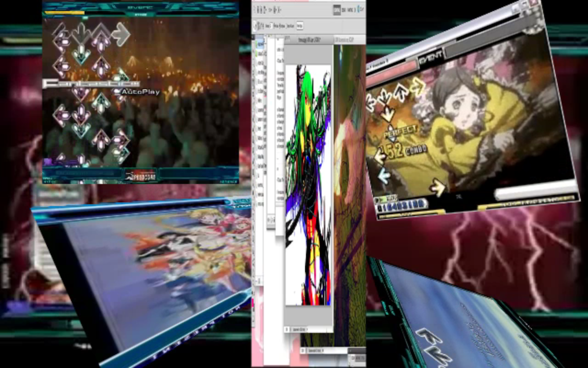
Task: Click left receptor arrow in AutoPlay game
Action: pos(61,34)
